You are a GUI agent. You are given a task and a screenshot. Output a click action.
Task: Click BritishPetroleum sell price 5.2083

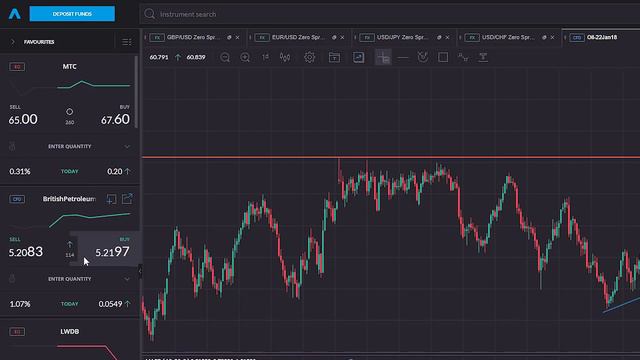pos(26,252)
